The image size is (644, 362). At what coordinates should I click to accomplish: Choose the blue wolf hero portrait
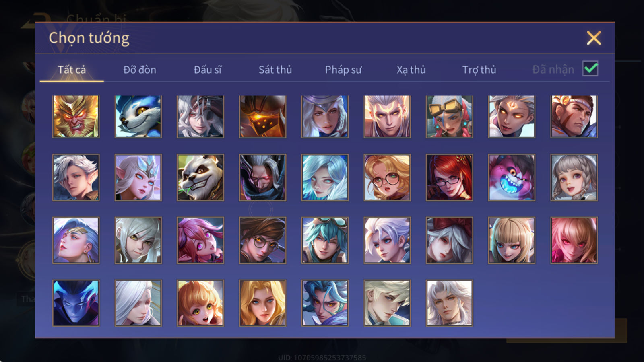click(x=138, y=117)
